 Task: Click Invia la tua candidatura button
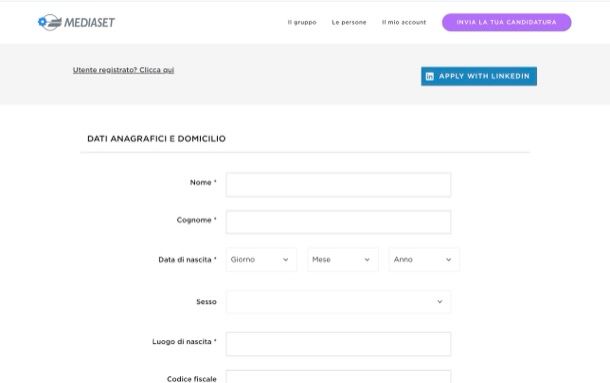(507, 22)
